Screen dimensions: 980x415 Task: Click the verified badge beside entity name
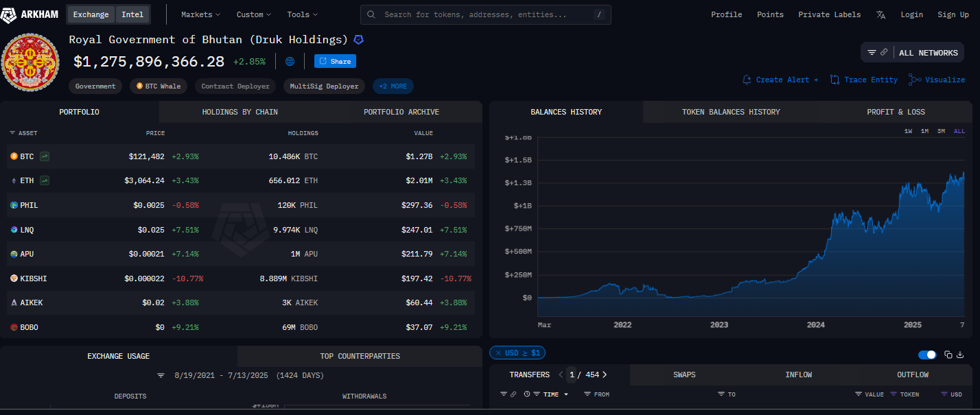coord(358,40)
